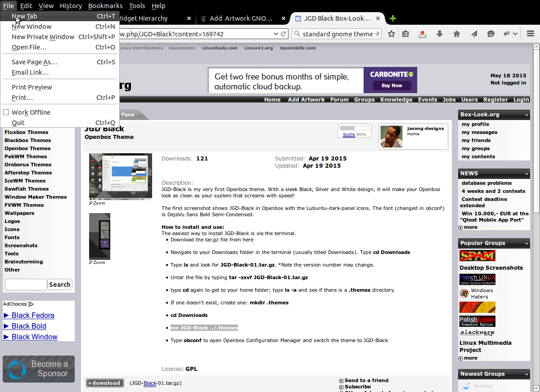This screenshot has width=540, height=392.
Task: Click the magnifier icon in search box
Action: tap(297, 34)
